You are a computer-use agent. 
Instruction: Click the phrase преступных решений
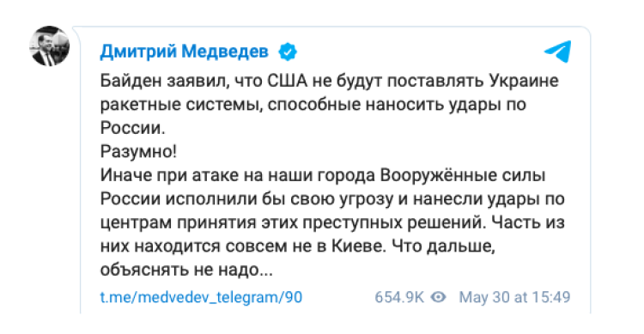click(x=394, y=222)
